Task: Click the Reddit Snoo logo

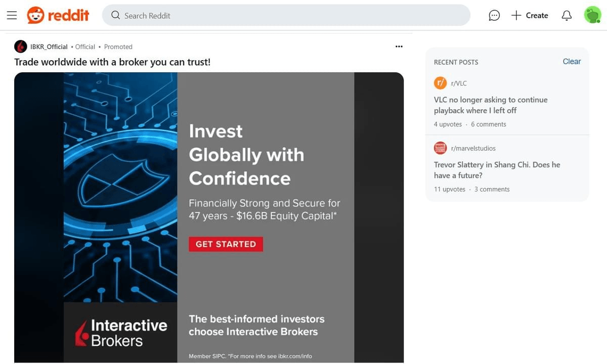Action: (x=36, y=16)
